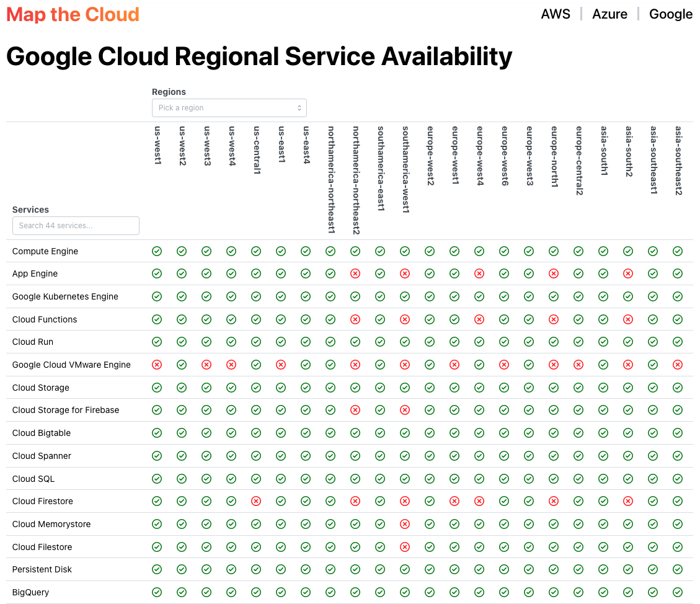
Task: Select the Cloud SQL service row label
Action: 33,479
